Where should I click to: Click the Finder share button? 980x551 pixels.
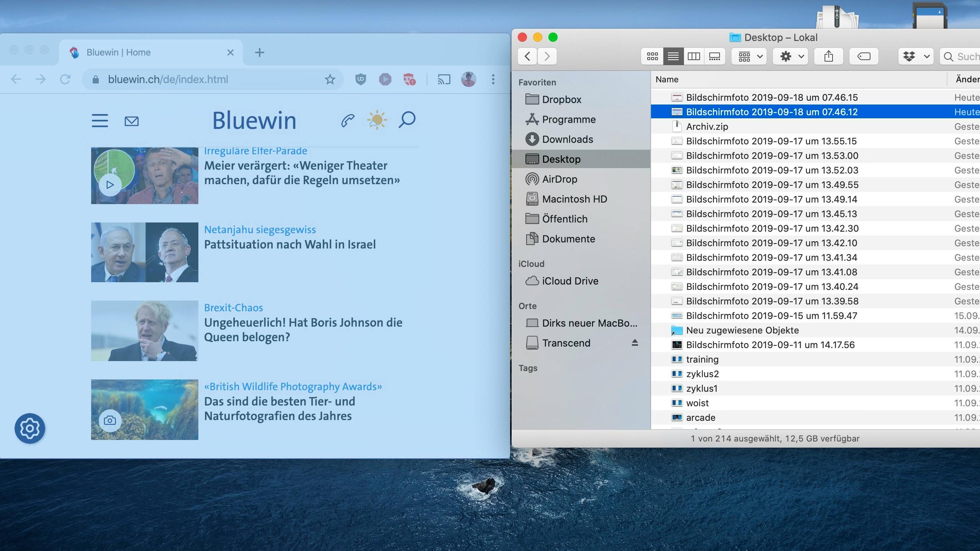tap(828, 56)
